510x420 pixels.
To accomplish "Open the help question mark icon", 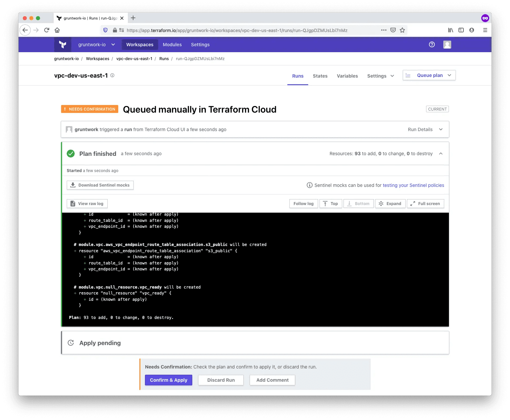I will (x=432, y=45).
